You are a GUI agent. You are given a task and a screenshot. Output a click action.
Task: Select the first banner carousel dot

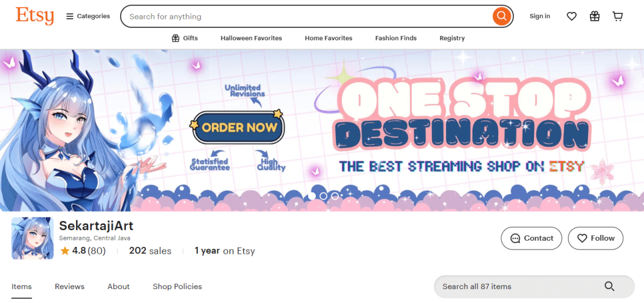pos(311,196)
